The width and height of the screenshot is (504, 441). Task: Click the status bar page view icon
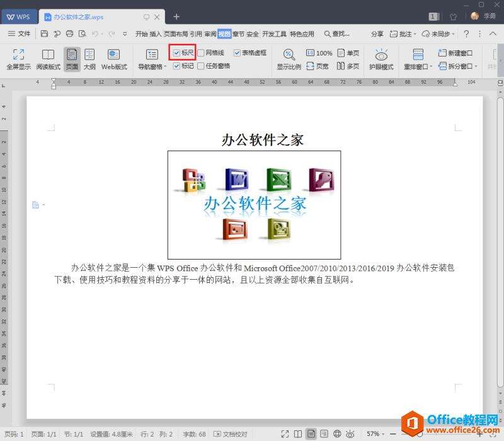[x=311, y=434]
